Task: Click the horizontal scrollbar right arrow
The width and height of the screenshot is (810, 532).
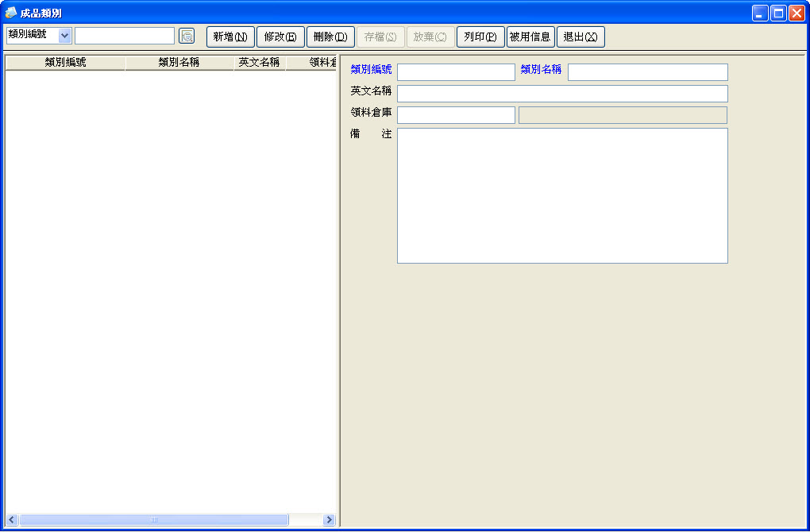Action: click(329, 519)
